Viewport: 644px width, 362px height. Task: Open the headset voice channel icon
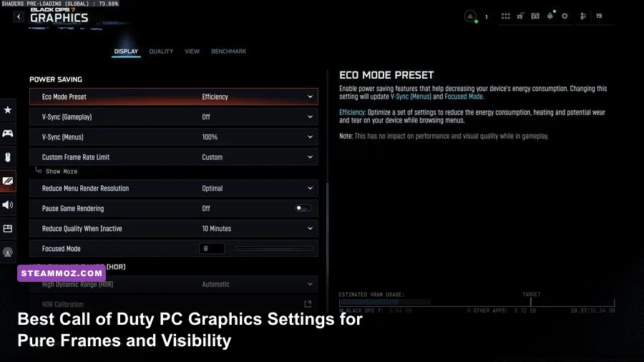[x=535, y=16]
